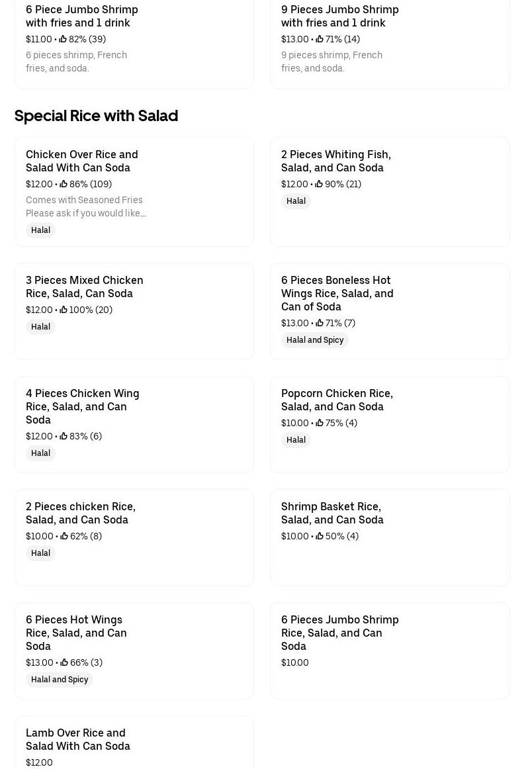
Task: Click the (109) review count on Chicken Over Rice
Action: click(101, 184)
